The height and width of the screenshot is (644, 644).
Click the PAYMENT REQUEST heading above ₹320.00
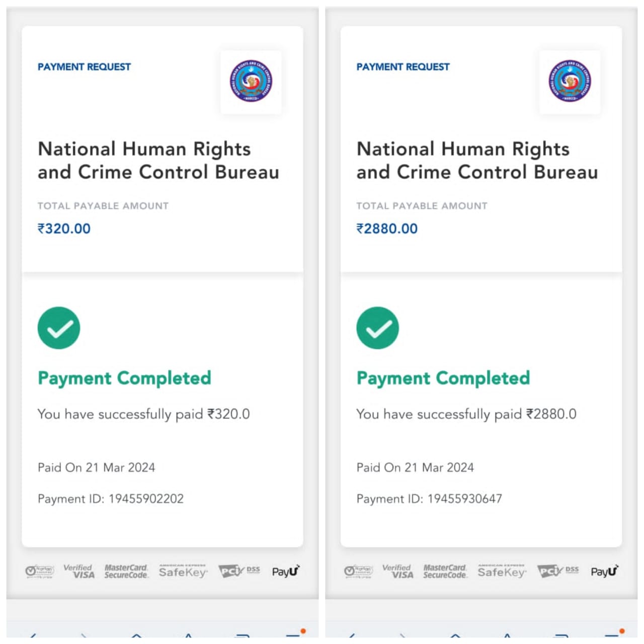pyautogui.click(x=84, y=67)
